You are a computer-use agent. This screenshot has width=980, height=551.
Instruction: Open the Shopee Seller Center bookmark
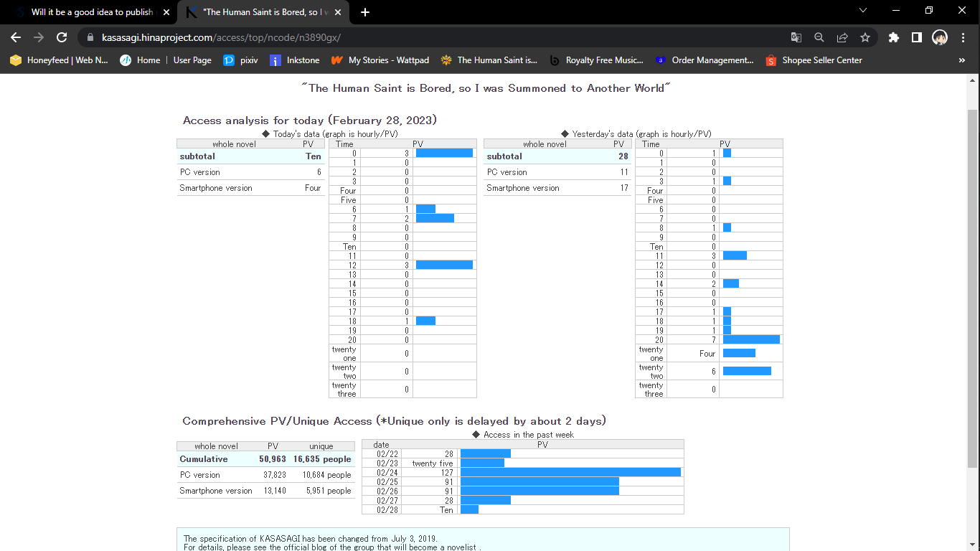click(814, 60)
